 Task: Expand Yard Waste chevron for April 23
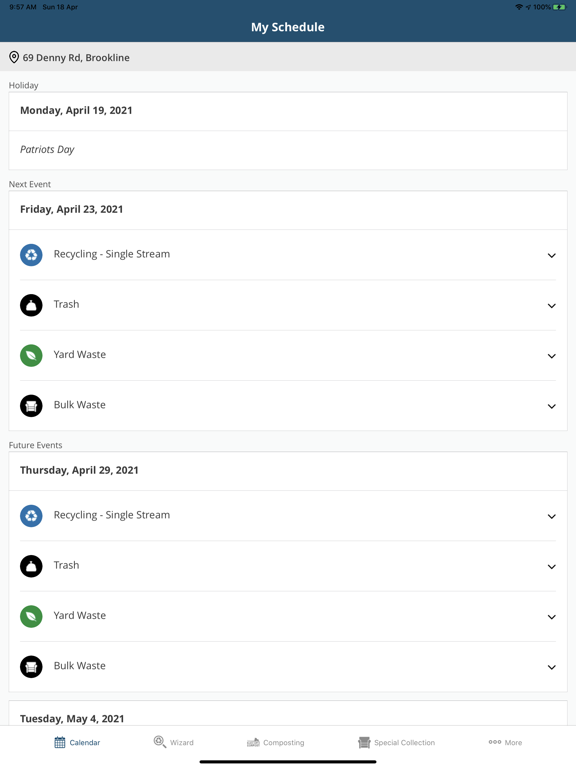(x=552, y=356)
